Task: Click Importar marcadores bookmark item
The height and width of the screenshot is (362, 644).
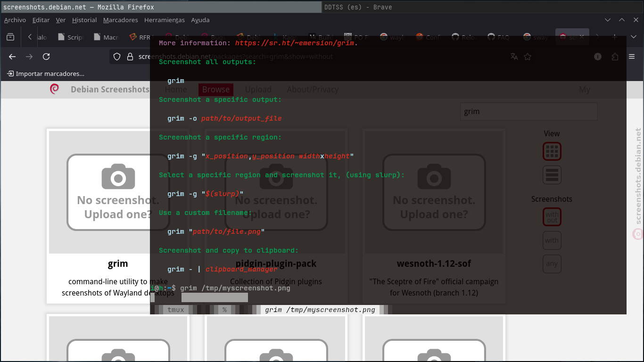Action: coord(46,74)
